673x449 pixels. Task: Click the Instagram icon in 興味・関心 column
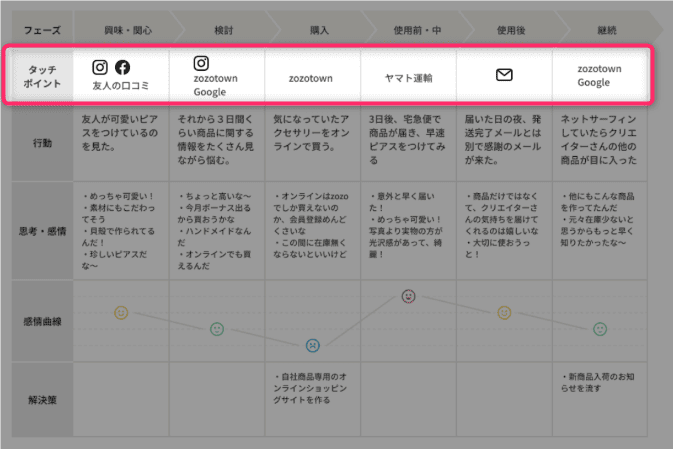100,68
